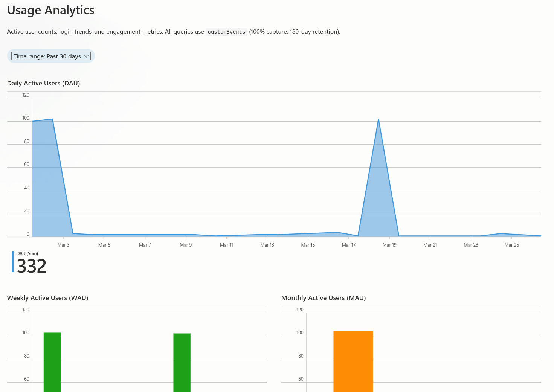Click the Usage Analytics page title

(x=50, y=10)
